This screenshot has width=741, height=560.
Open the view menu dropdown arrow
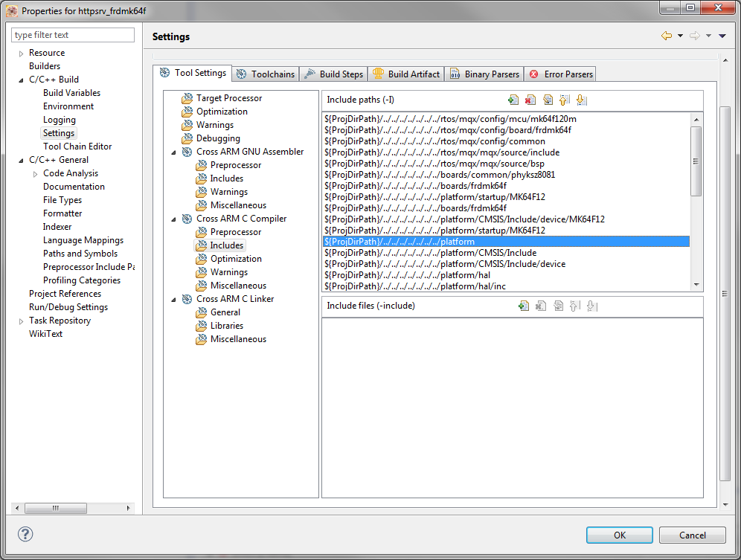722,36
